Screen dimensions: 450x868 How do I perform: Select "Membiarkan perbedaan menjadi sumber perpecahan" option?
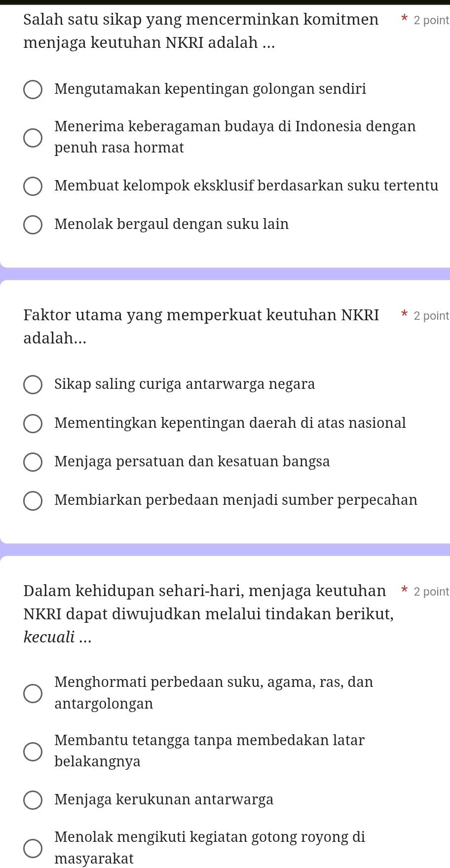coord(33,500)
